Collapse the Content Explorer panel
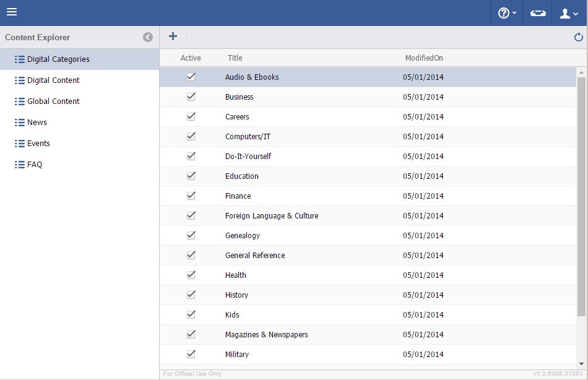This screenshot has width=588, height=380. (x=148, y=37)
